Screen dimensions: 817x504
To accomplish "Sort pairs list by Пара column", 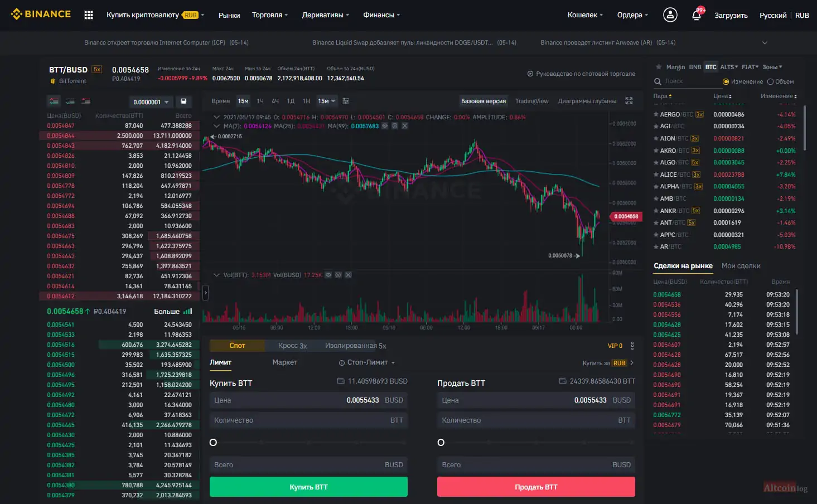I will pos(663,96).
